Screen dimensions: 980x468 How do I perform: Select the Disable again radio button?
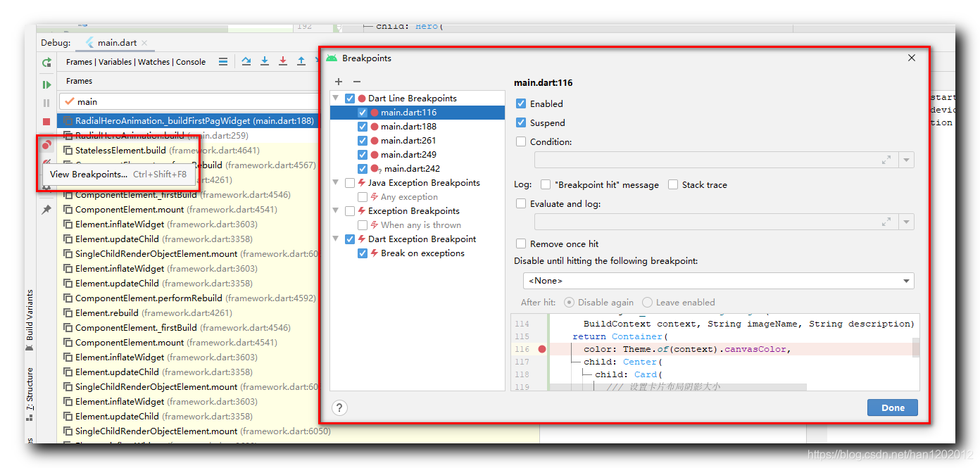(569, 303)
